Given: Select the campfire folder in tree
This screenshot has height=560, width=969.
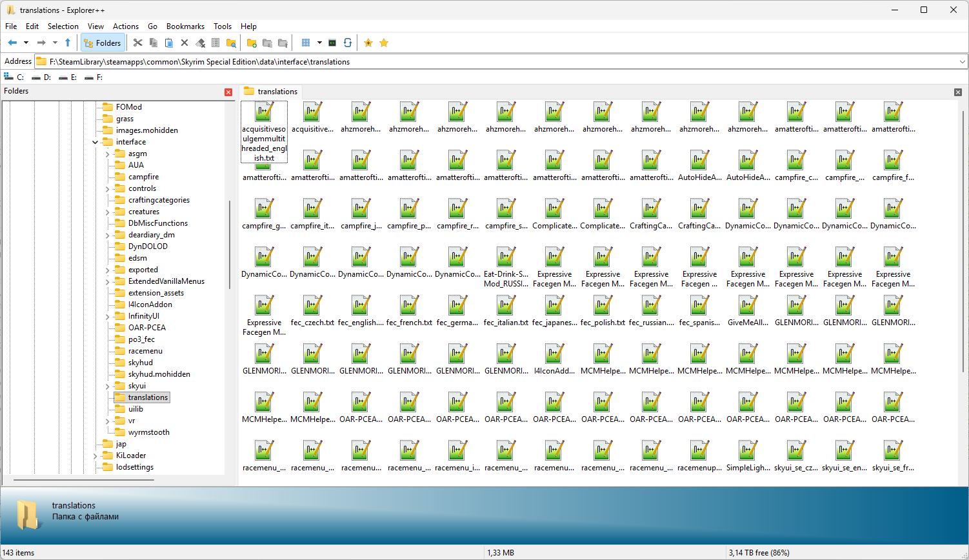Looking at the screenshot, I should [143, 177].
